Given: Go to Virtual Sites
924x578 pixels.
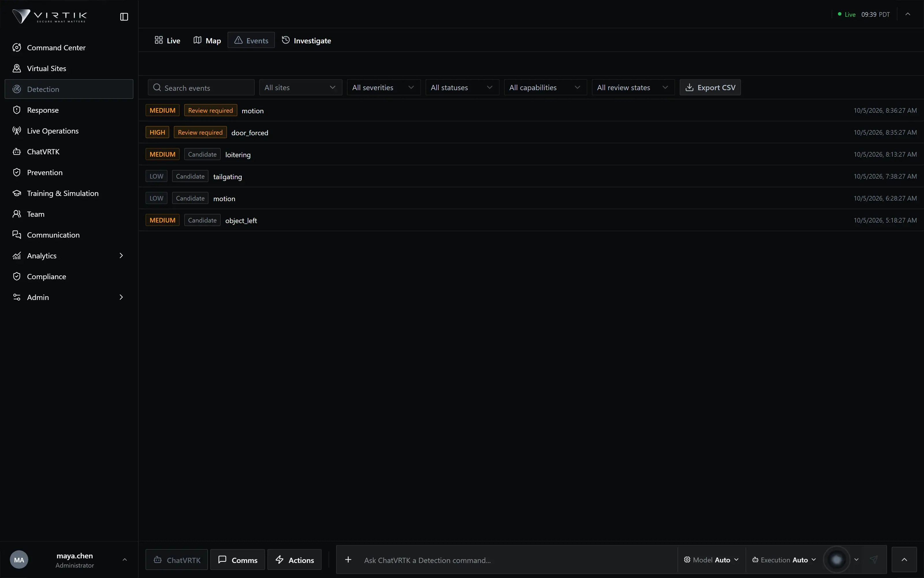Looking at the screenshot, I should pos(69,68).
